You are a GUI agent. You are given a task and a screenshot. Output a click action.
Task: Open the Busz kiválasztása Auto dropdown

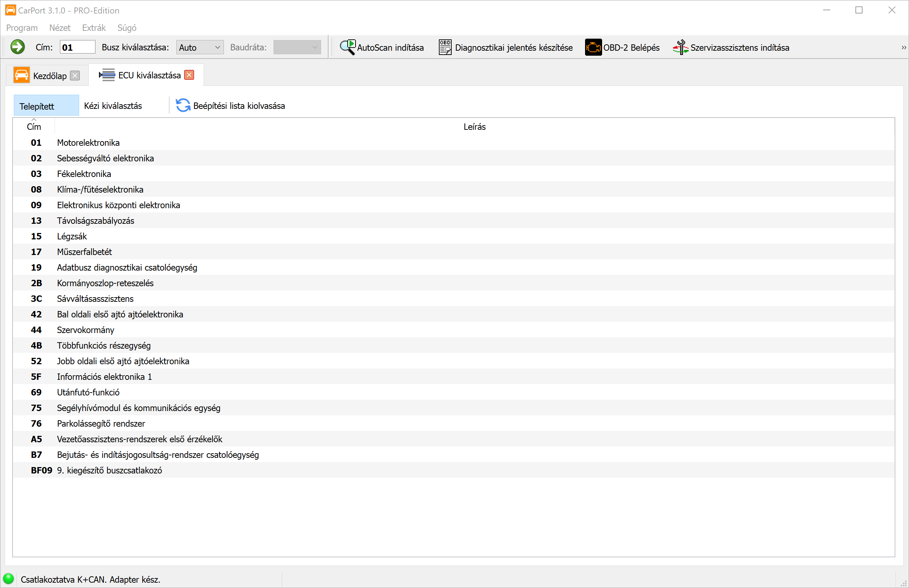[200, 48]
